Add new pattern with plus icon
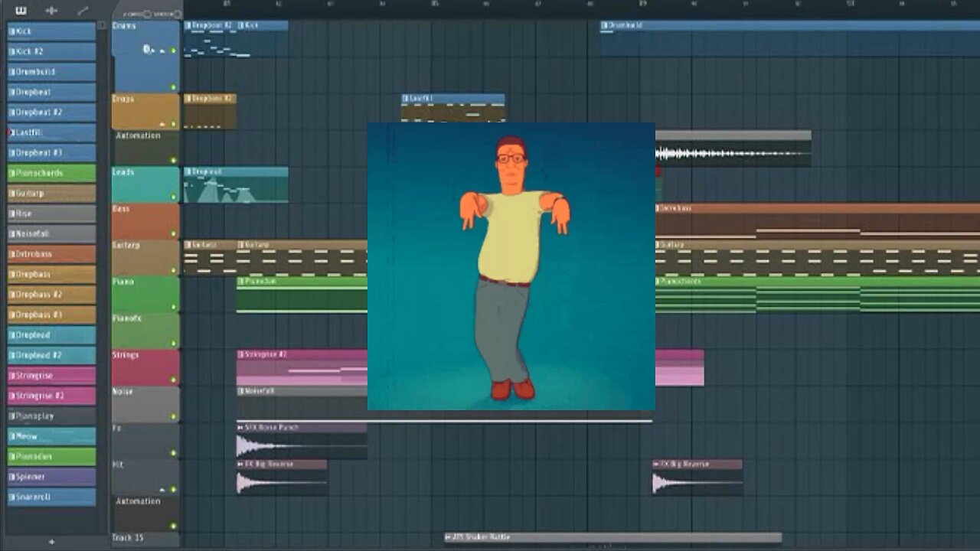Image resolution: width=980 pixels, height=551 pixels. pos(51,542)
